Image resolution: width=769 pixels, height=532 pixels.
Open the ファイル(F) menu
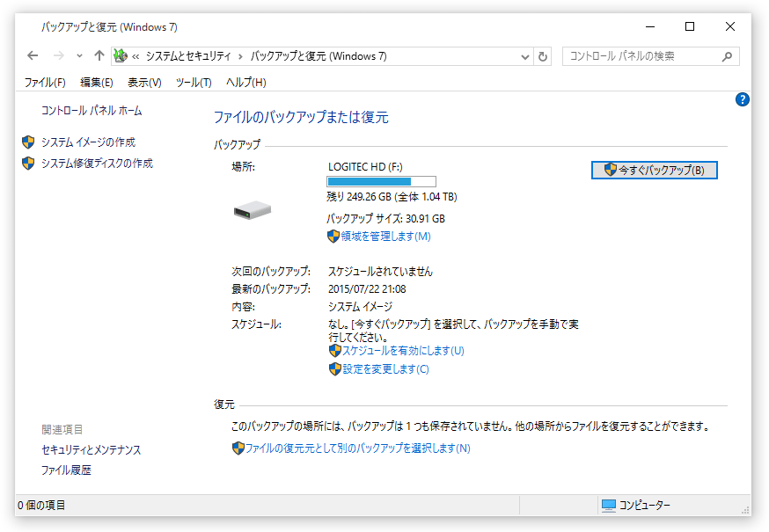(x=45, y=83)
